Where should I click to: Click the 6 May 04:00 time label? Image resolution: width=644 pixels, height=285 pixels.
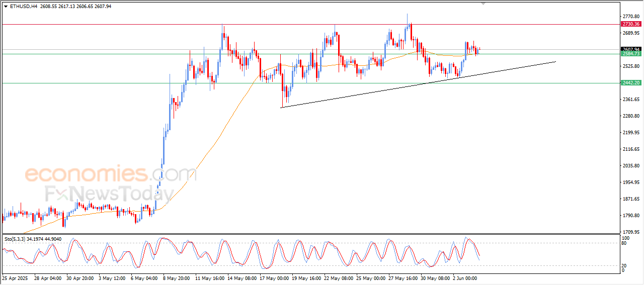(144, 278)
